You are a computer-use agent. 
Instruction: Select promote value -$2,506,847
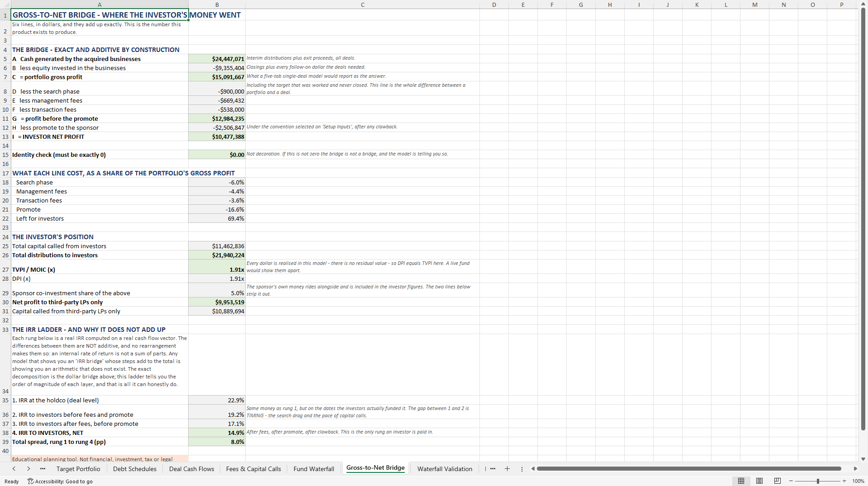[x=217, y=127]
